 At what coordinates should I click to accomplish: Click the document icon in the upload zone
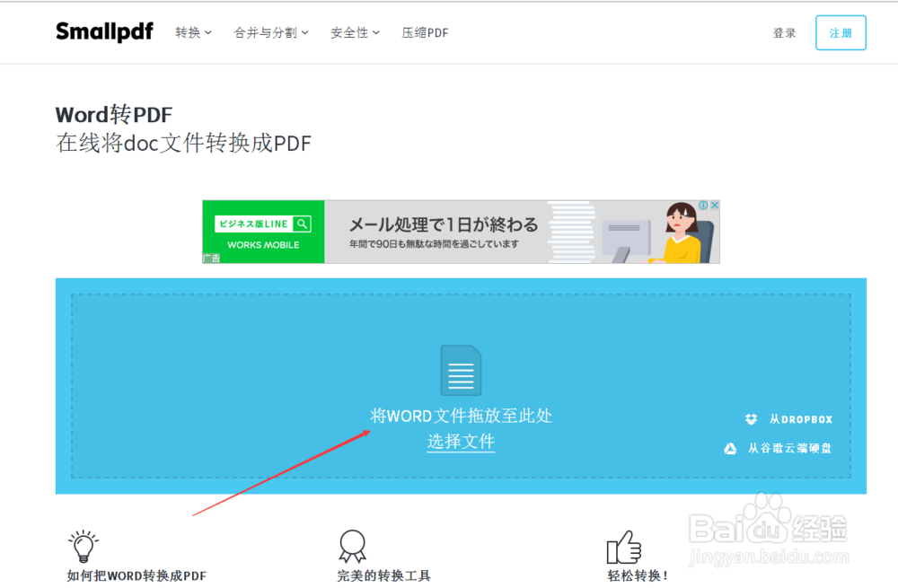461,370
